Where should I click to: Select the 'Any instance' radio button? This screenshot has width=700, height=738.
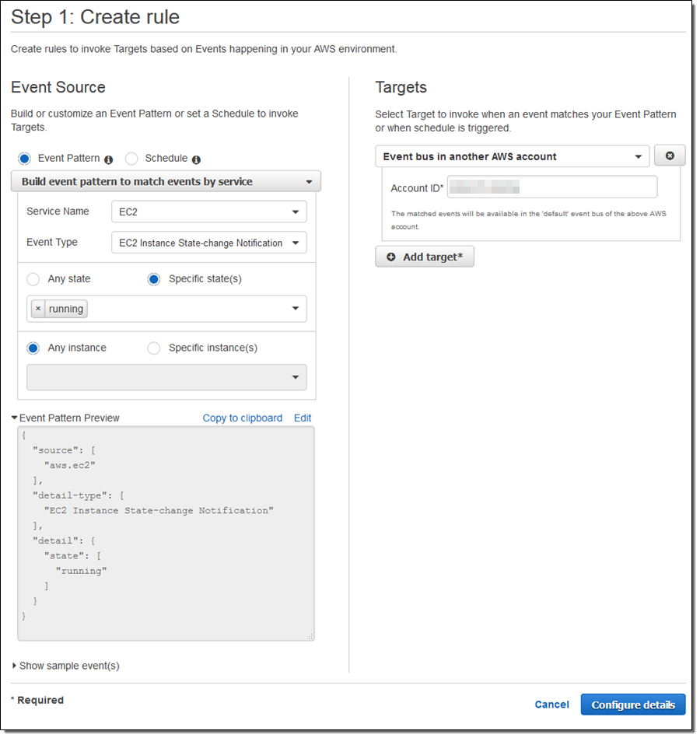(33, 348)
